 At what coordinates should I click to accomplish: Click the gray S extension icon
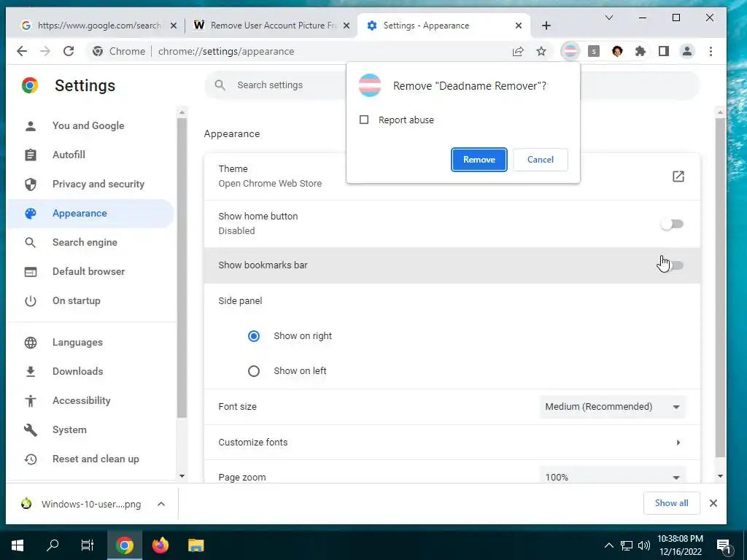point(594,51)
